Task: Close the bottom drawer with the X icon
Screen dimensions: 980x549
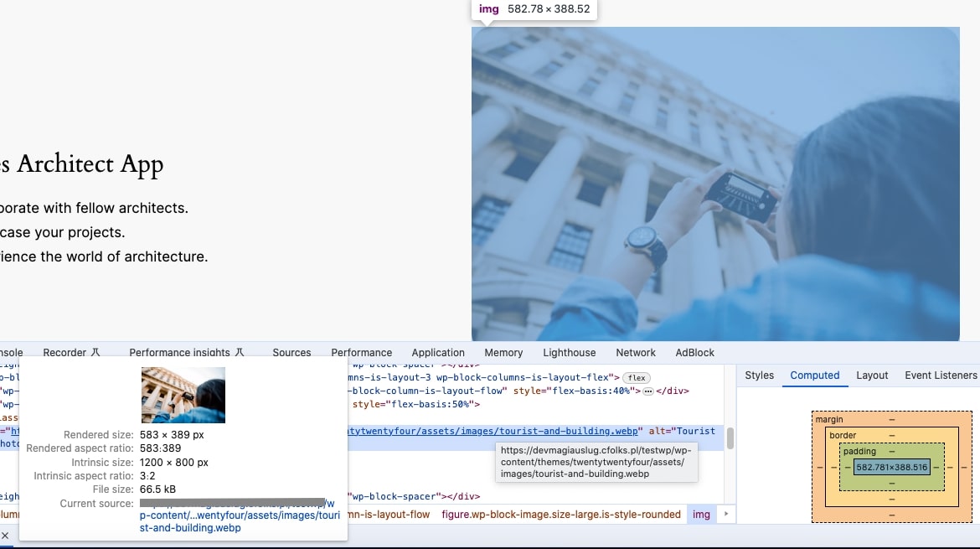Action: tap(5, 535)
